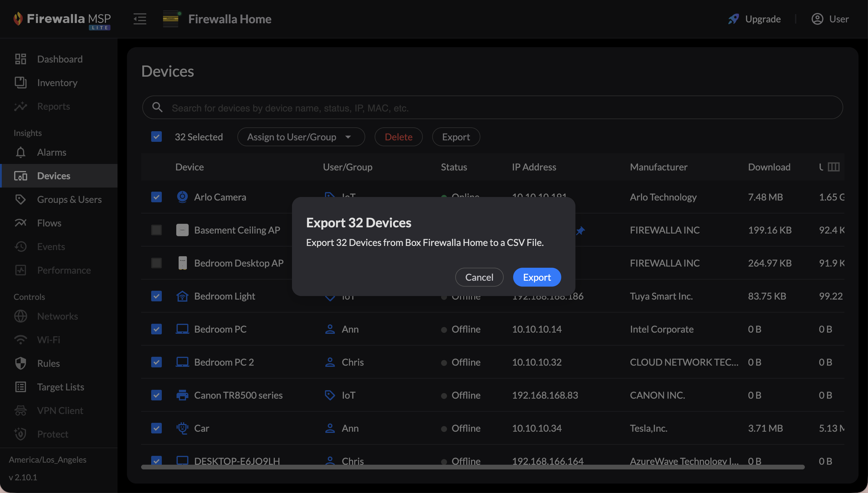Expand Assign to User/Group dropdown

[x=301, y=137]
